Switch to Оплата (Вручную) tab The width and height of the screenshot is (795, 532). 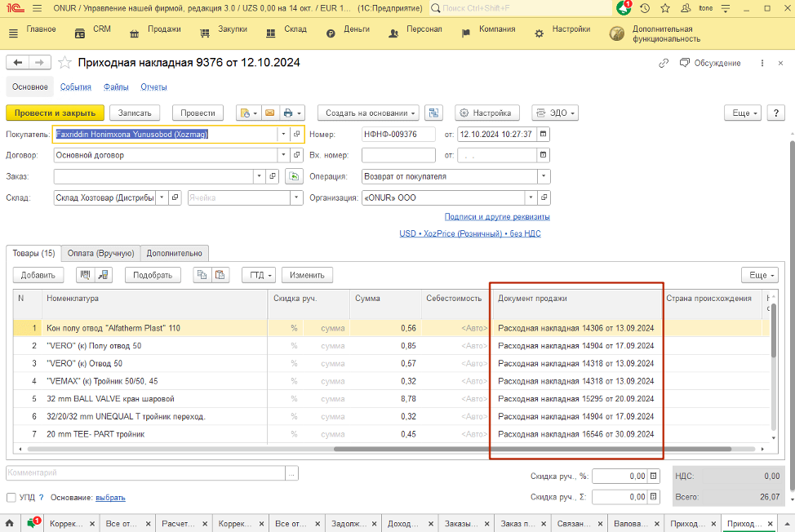pos(100,253)
